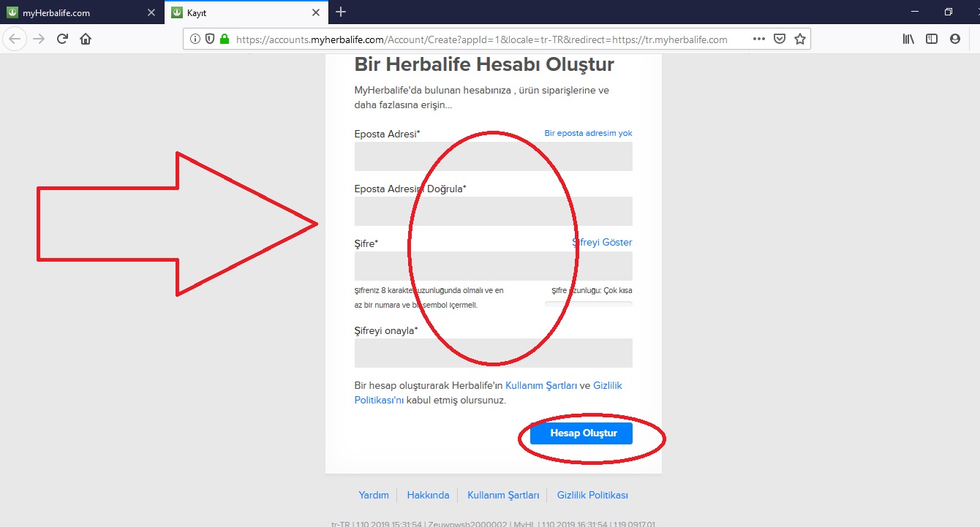Reload the page with the refresh icon
The width and height of the screenshot is (980, 527).
click(63, 39)
